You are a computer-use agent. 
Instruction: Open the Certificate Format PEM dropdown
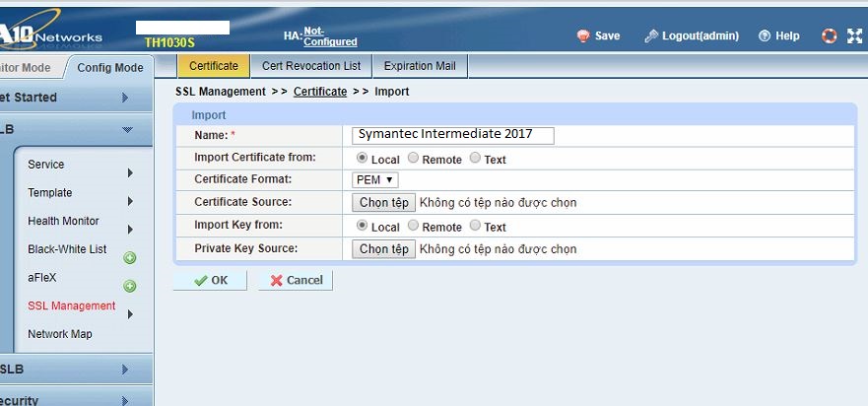pyautogui.click(x=375, y=179)
